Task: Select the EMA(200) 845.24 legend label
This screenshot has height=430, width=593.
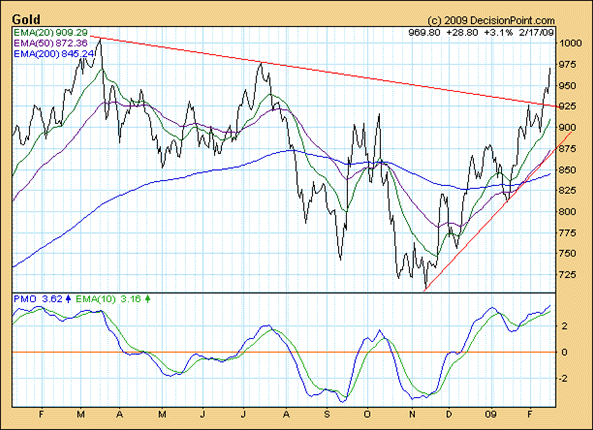Action: (54, 54)
